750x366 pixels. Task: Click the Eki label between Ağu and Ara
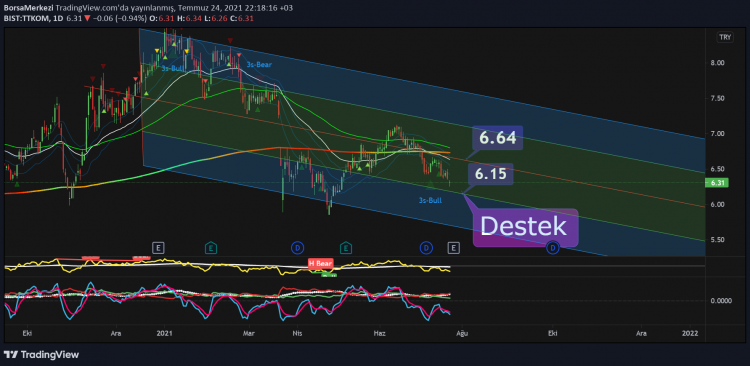[553, 333]
